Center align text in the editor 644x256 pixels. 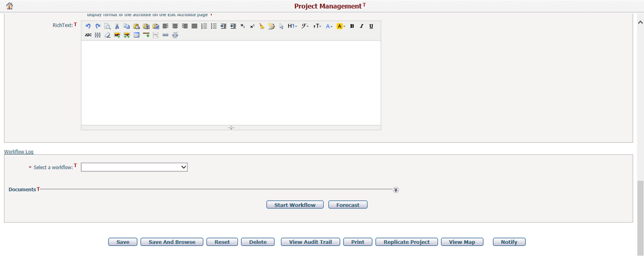(x=175, y=26)
